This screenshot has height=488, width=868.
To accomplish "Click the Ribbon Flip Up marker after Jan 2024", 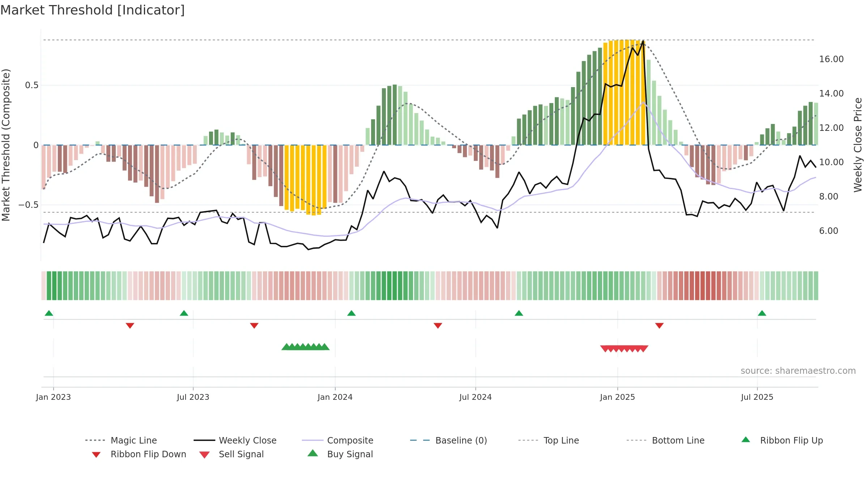I will [x=351, y=313].
